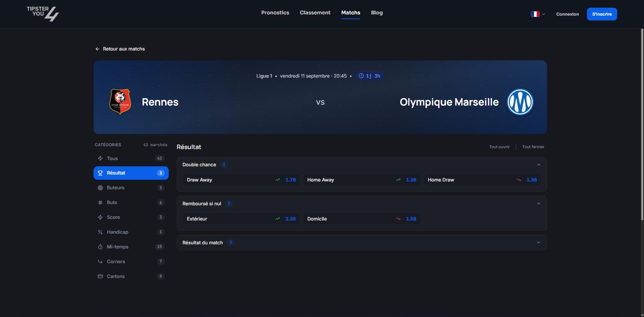The height and width of the screenshot is (317, 644).
Task: Click the Olympique Marseille club crest
Action: pos(520,102)
